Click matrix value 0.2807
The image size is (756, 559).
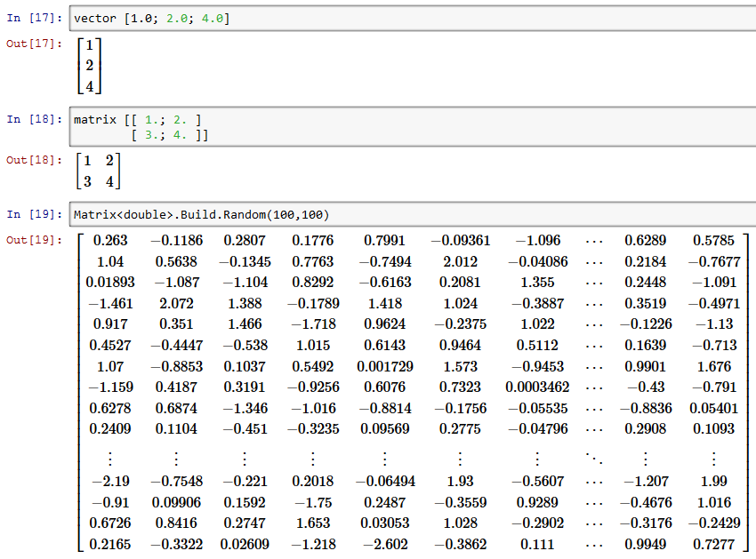point(245,241)
